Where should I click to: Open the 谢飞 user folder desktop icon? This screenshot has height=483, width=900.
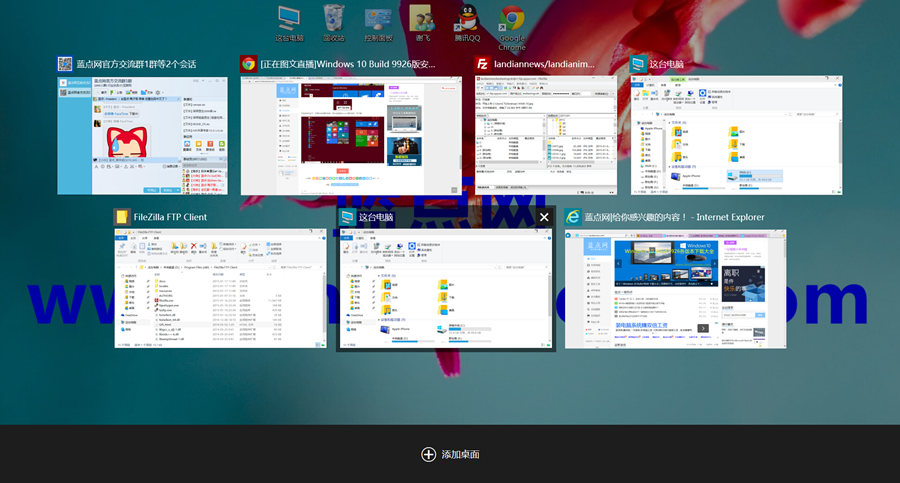[422, 22]
